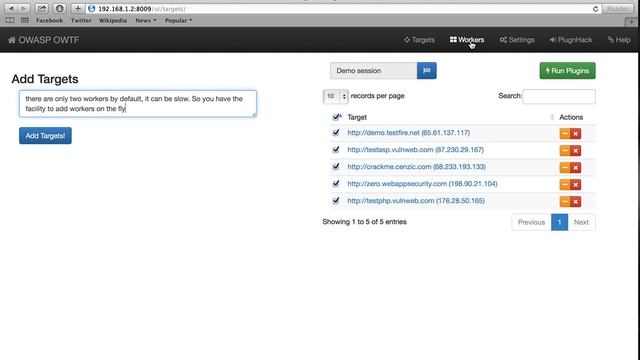The height and width of the screenshot is (360, 640).
Task: Click page 1 pagination button
Action: tap(559, 222)
